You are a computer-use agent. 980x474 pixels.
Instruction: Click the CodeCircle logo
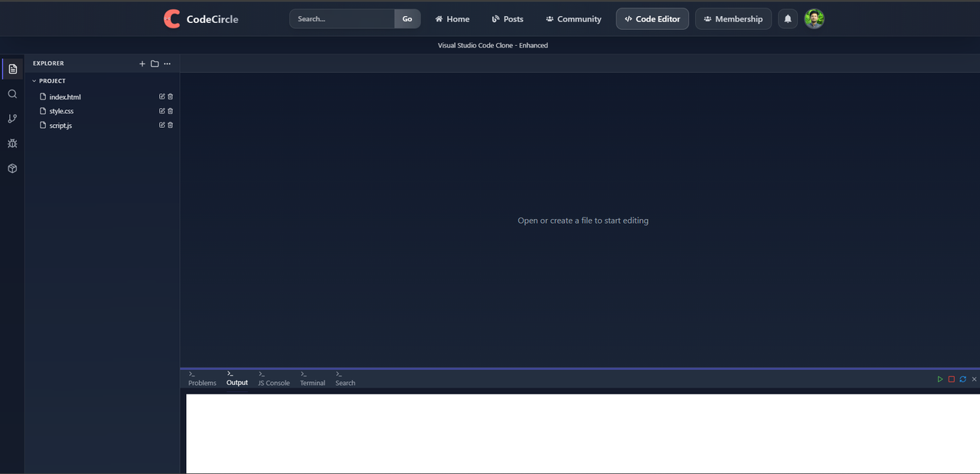point(172,19)
